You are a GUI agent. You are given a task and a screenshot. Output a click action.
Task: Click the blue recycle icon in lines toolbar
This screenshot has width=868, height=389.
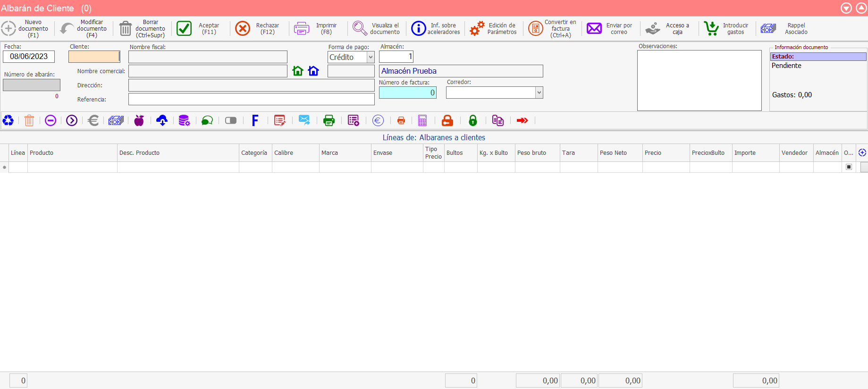[8, 121]
